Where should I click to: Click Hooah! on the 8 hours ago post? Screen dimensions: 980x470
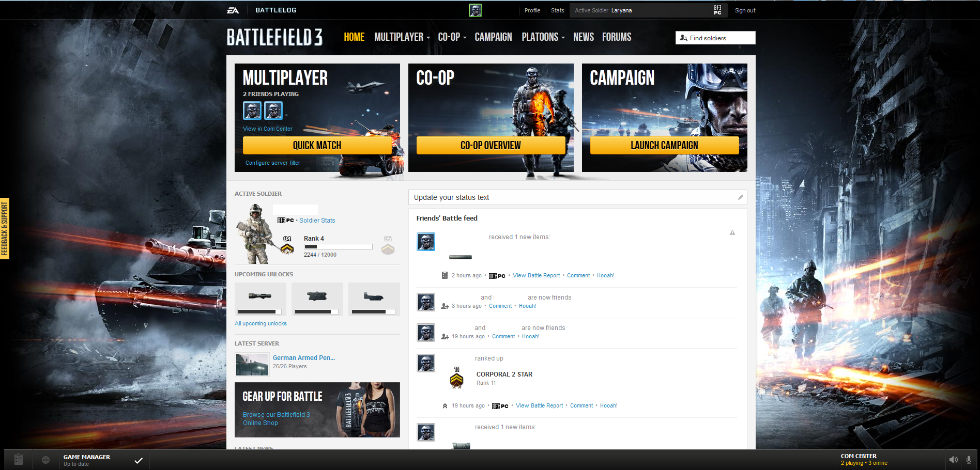[528, 306]
